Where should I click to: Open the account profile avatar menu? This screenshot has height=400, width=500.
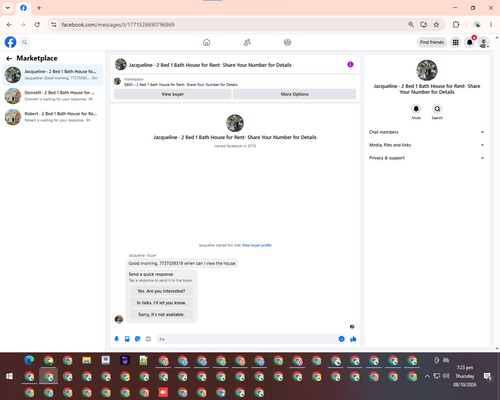tap(484, 42)
